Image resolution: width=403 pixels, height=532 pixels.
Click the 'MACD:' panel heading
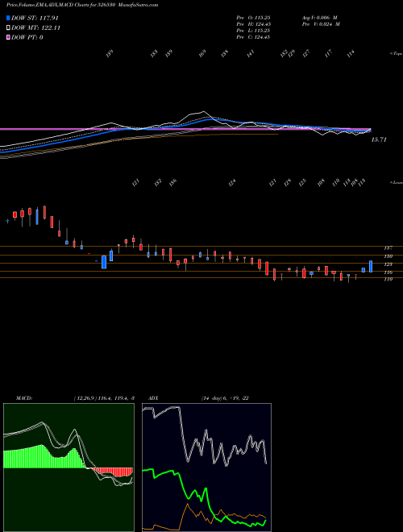click(24, 398)
